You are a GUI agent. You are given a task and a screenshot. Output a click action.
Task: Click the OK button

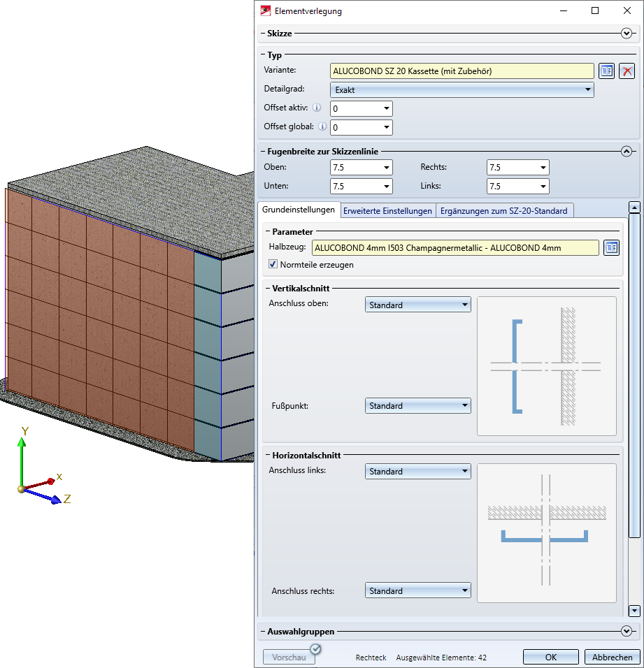(x=550, y=658)
